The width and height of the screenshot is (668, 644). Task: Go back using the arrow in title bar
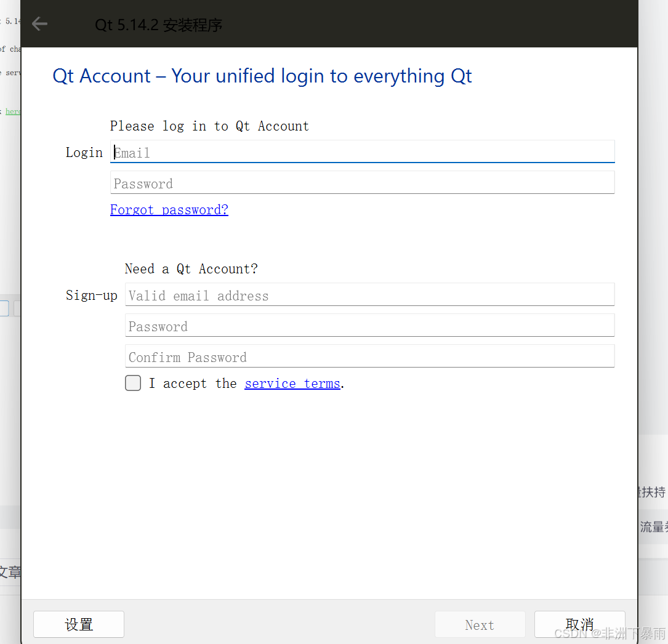(x=39, y=24)
